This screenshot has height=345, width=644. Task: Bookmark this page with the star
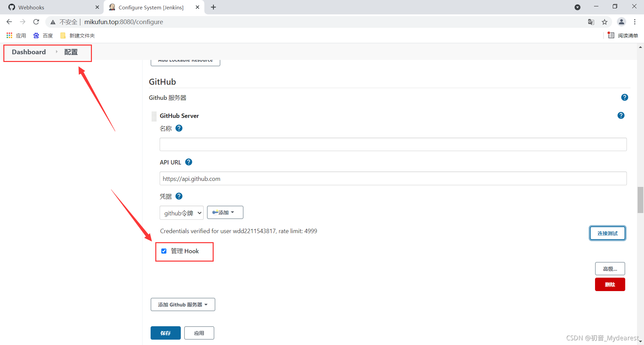point(604,22)
